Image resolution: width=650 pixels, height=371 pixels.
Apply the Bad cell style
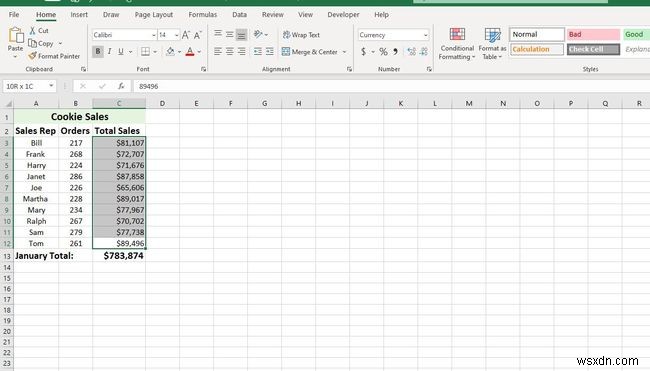click(x=593, y=34)
